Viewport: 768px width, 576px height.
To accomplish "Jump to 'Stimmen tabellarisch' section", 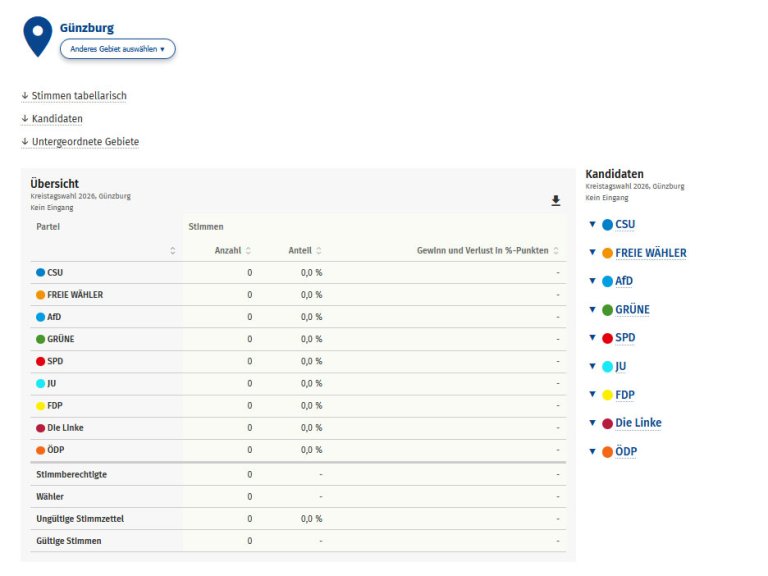I will pyautogui.click(x=78, y=96).
